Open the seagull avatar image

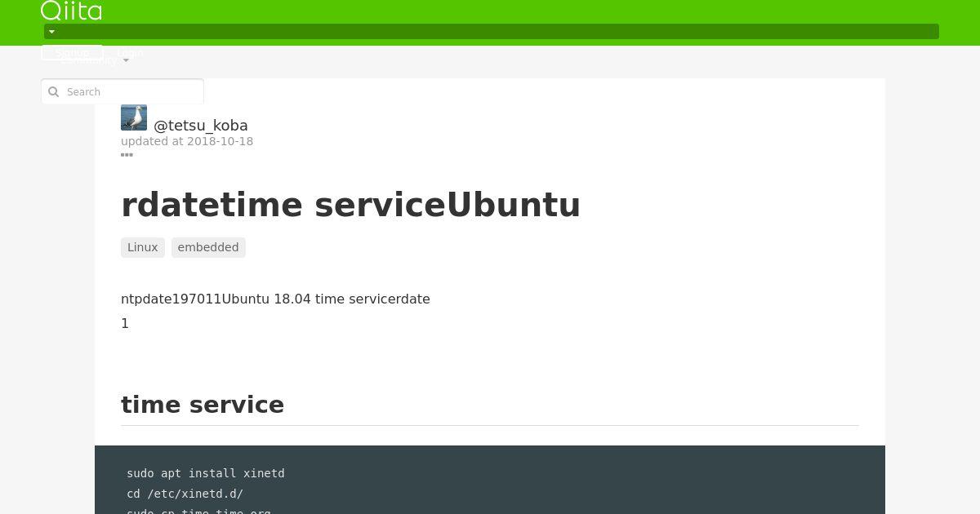pos(134,117)
